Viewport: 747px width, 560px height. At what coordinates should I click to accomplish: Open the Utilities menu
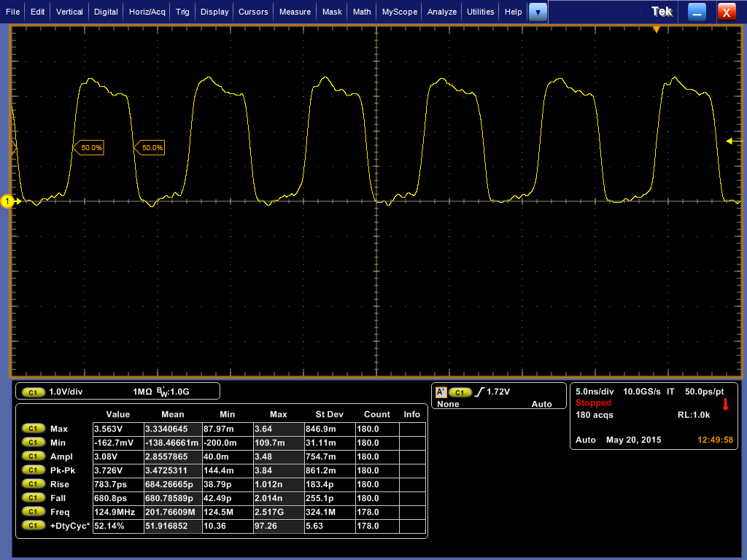click(480, 12)
